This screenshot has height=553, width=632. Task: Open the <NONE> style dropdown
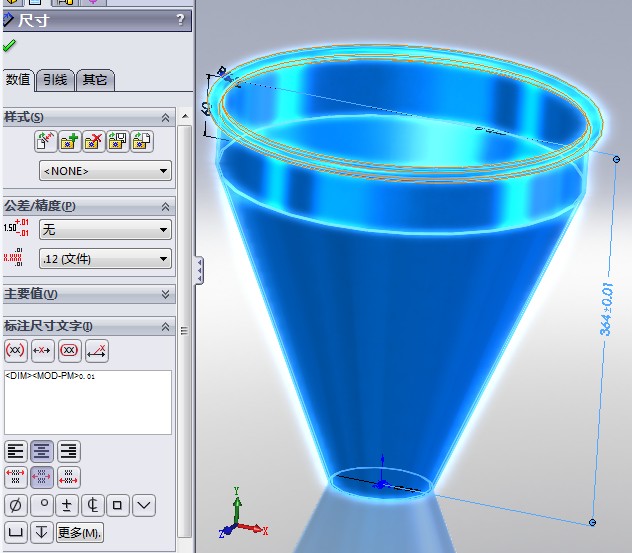coord(105,171)
